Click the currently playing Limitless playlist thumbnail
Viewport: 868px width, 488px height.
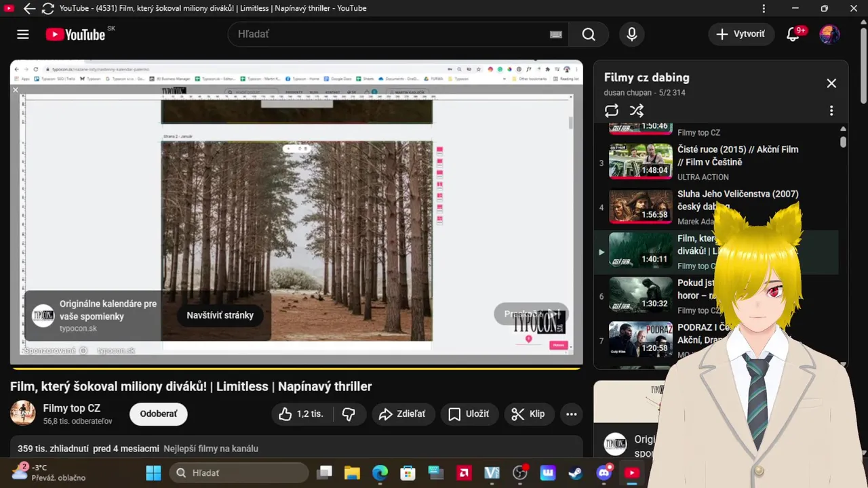coord(641,250)
